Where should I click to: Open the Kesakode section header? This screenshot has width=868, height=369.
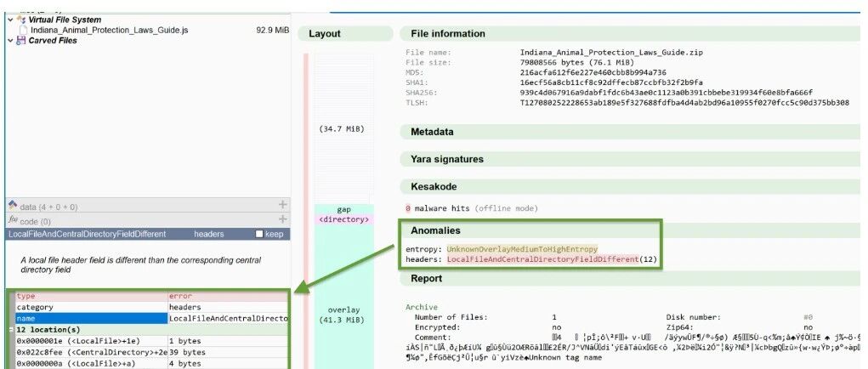[x=630, y=187]
